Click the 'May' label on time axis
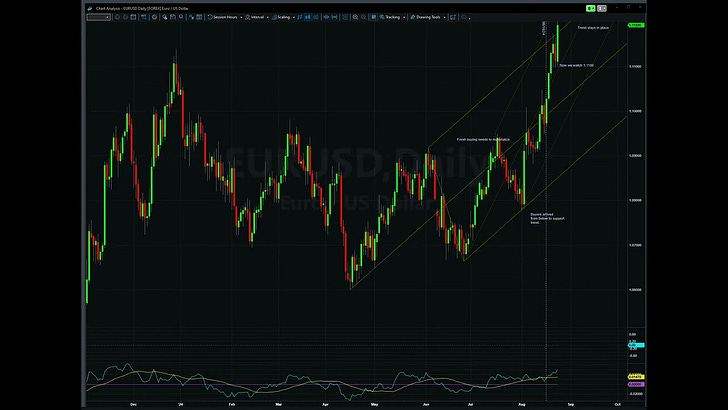The width and height of the screenshot is (728, 410). (374, 404)
